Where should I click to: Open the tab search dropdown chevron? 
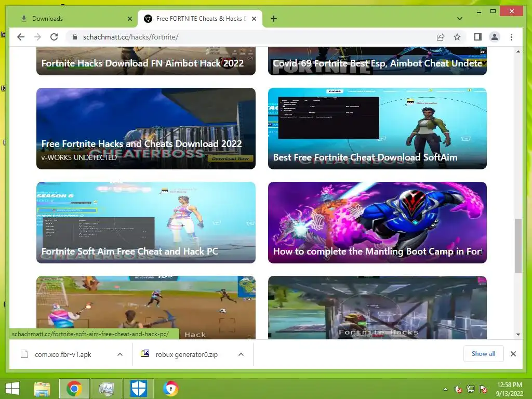[459, 19]
